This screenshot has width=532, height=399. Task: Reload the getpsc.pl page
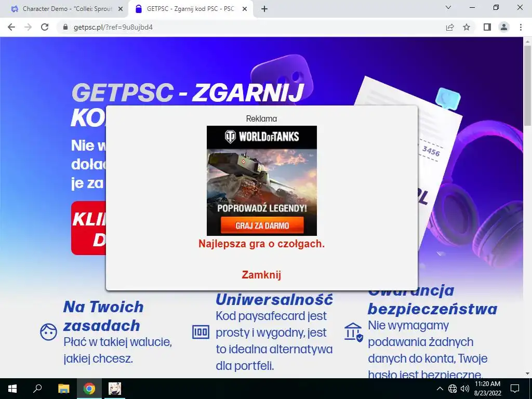45,27
